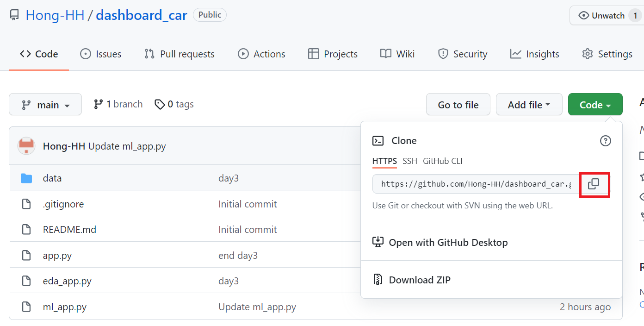The width and height of the screenshot is (644, 326).
Task: Click the terminal icon next to Clone
Action: tap(378, 141)
